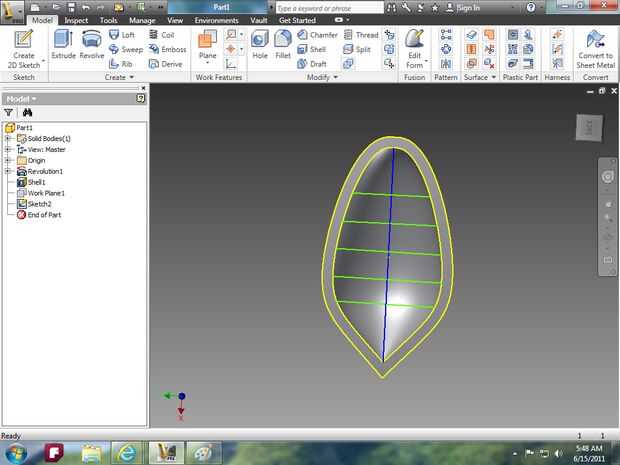Open Internet Explorer from taskbar
Image resolution: width=620 pixels, height=465 pixels.
[127, 454]
